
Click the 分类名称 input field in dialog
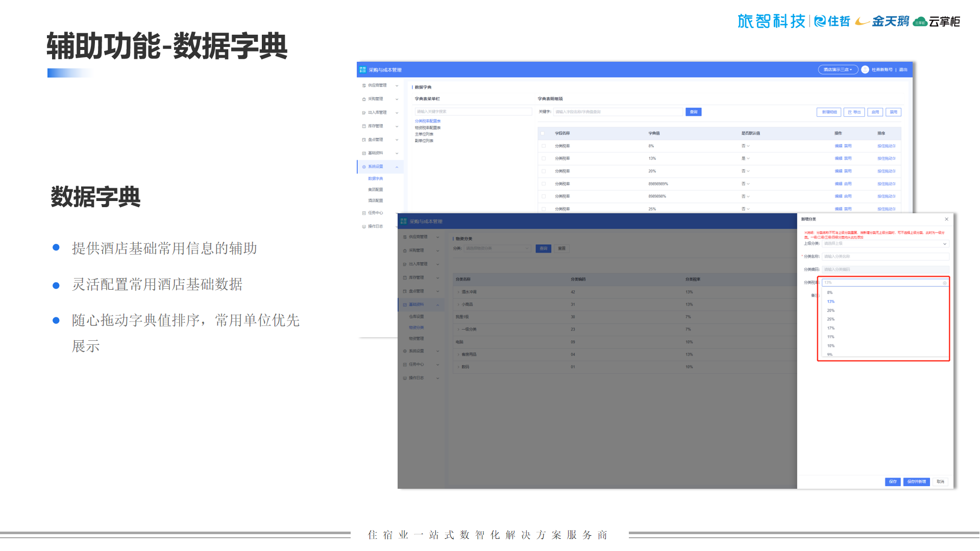(885, 257)
